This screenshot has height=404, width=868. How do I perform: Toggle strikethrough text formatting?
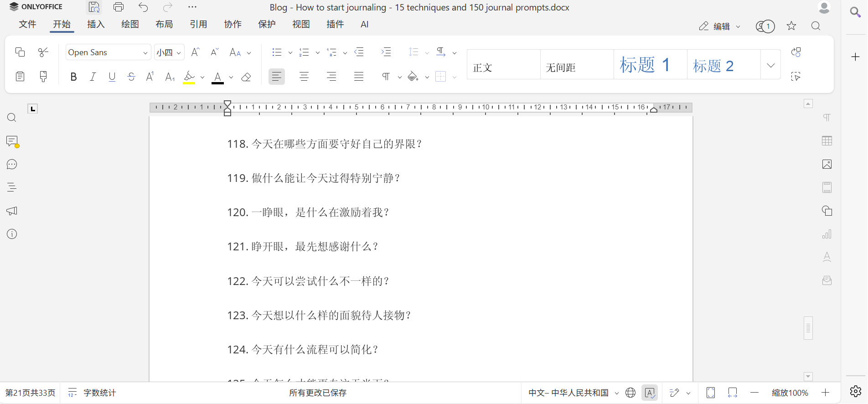point(131,77)
